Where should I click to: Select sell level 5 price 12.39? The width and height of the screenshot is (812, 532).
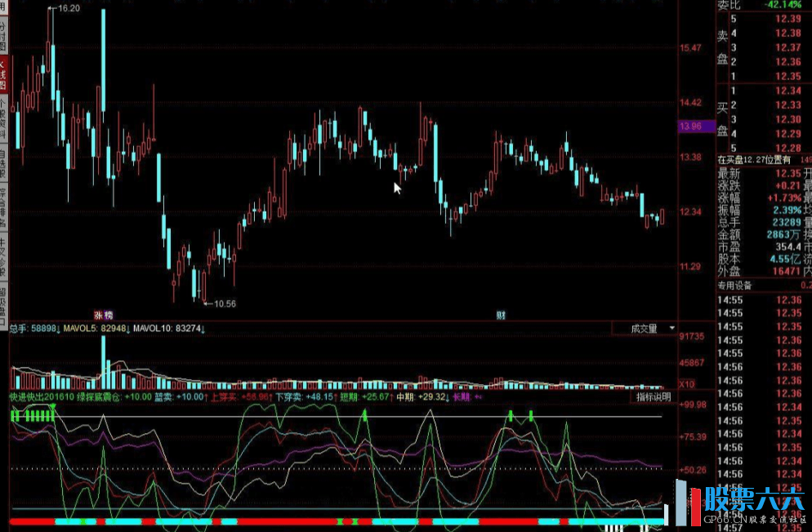click(787, 19)
